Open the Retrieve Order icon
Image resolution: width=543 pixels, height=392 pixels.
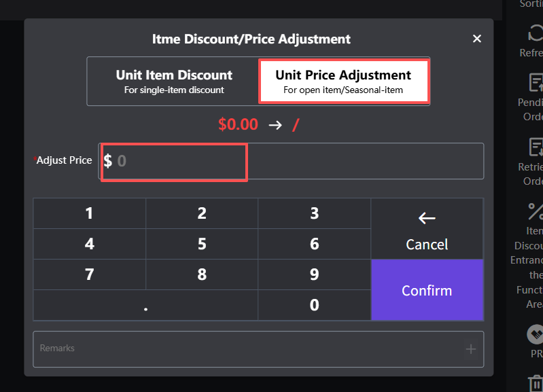coord(536,147)
